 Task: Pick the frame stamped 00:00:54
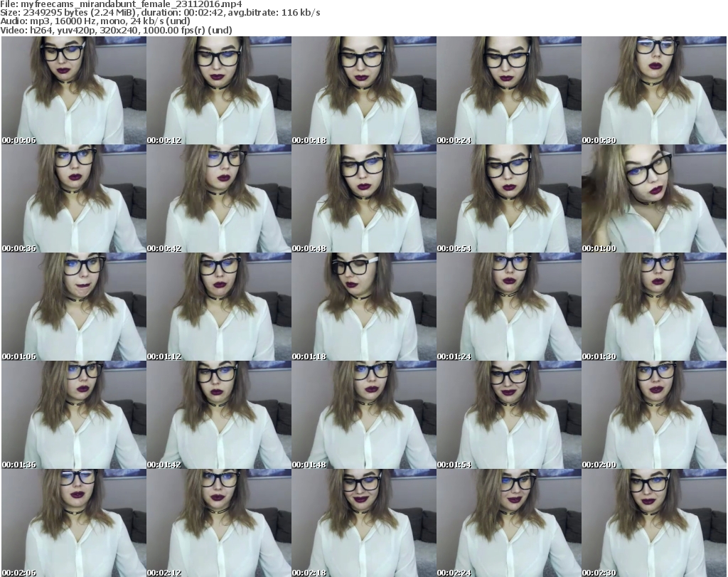509,198
